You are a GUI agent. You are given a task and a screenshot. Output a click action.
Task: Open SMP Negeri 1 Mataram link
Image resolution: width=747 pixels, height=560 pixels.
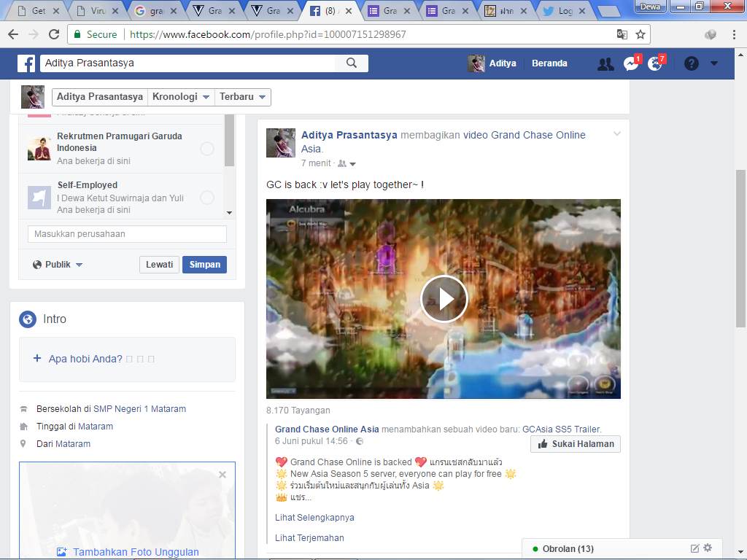(139, 408)
